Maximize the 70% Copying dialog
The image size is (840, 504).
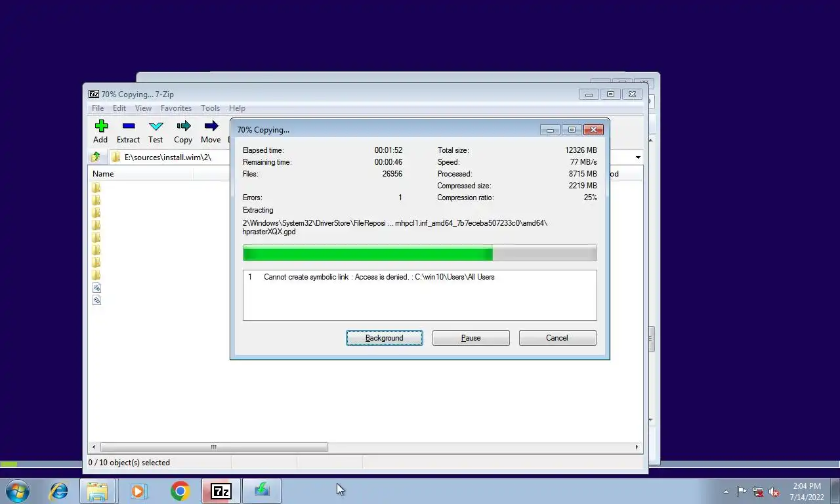pyautogui.click(x=572, y=130)
